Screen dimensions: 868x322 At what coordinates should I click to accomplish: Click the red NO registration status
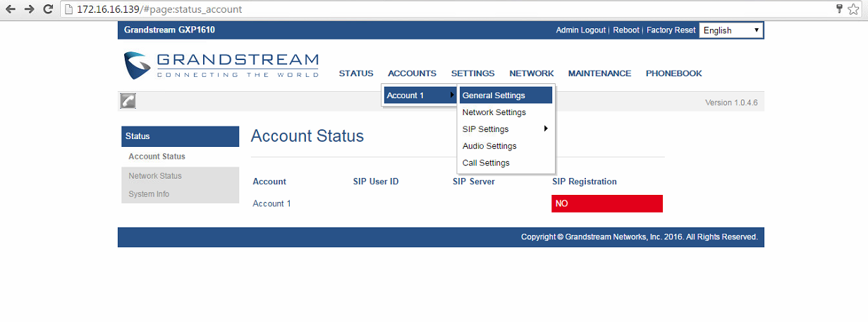coord(607,203)
